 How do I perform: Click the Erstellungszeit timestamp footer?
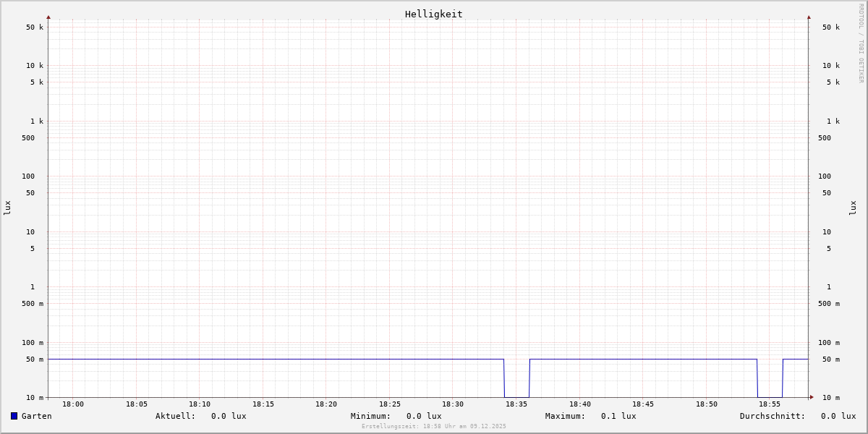[434, 426]
